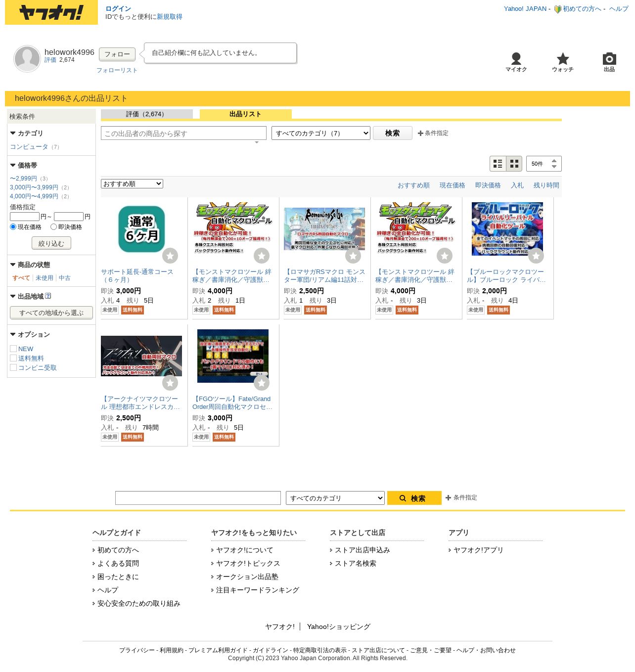This screenshot has width=635, height=672.
Task: Check the 送料無料 option checkbox
Action: click(13, 358)
